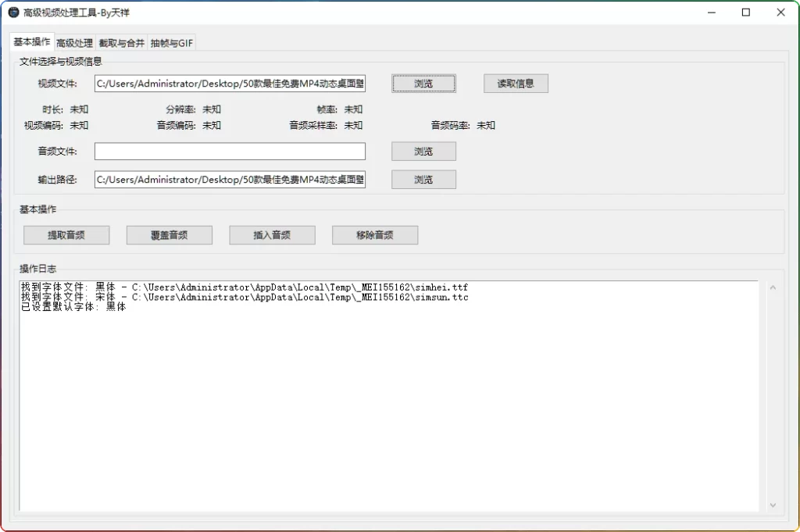Viewport: 800px width, 532px height.
Task: Click the app icon in the title bar
Action: pyautogui.click(x=13, y=12)
